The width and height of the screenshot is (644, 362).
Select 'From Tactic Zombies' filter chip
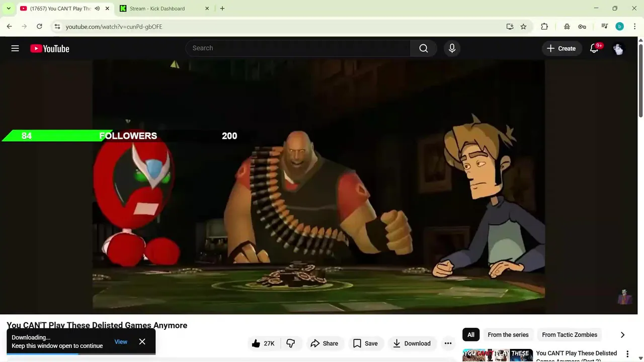coord(570,335)
